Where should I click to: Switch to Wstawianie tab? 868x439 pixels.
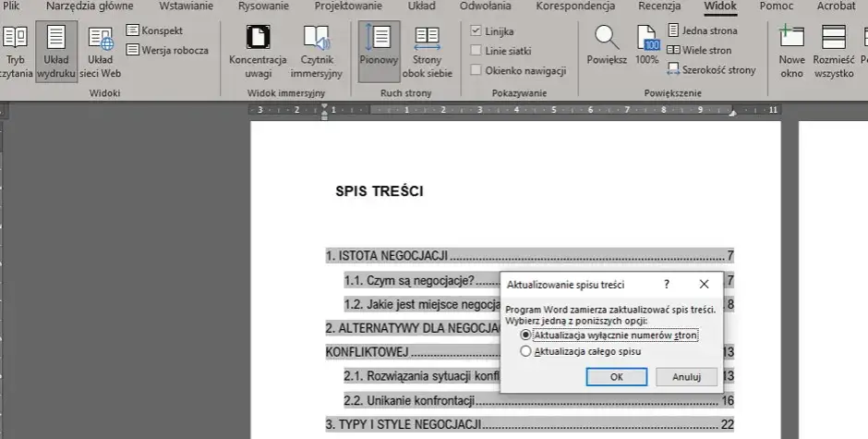[x=186, y=6]
